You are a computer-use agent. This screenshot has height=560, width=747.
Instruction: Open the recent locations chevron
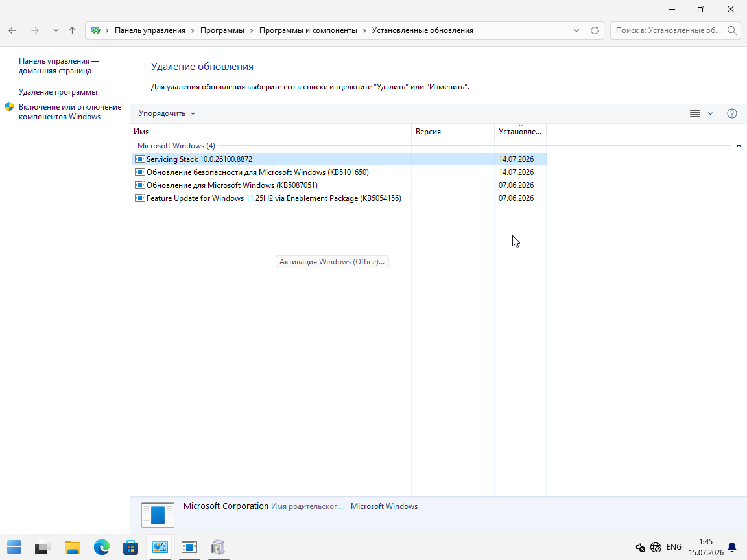pos(56,30)
